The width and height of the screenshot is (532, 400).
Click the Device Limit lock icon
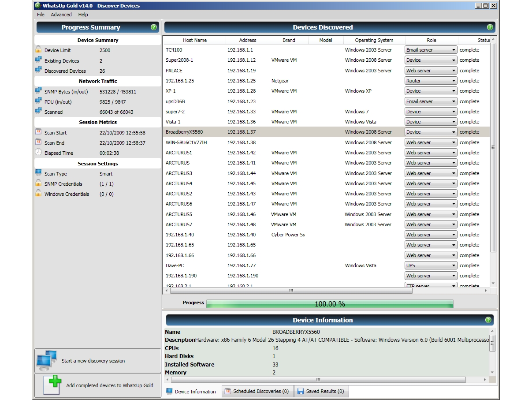click(38, 50)
